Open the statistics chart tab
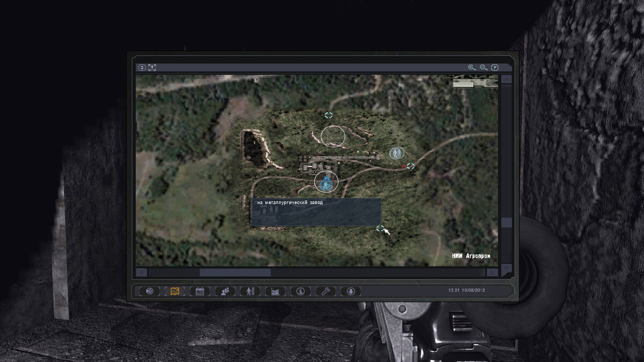 tap(275, 291)
